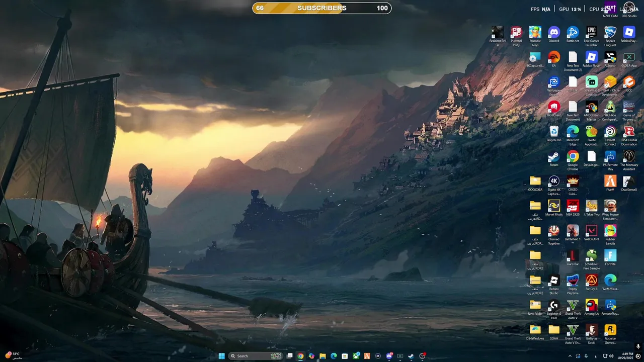Open the Roblox Studio shortcut
Screen dimensions: 644x362
click(554, 283)
